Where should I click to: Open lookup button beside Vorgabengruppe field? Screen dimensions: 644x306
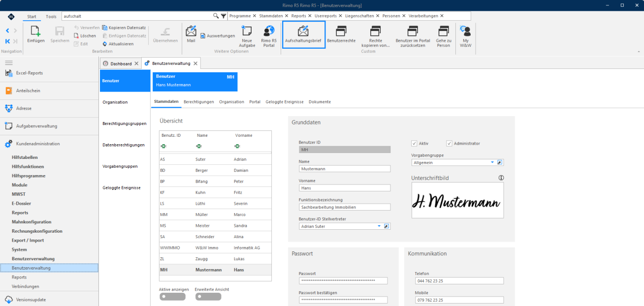499,162
